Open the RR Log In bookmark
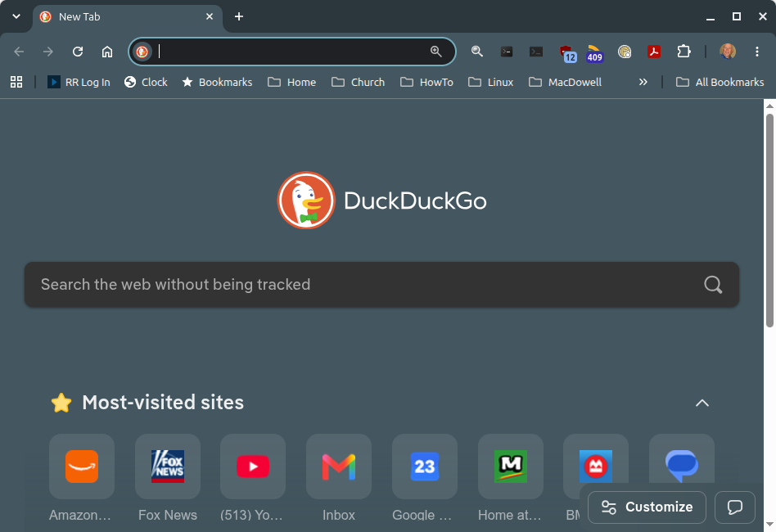The height and width of the screenshot is (532, 776). pyautogui.click(x=79, y=82)
